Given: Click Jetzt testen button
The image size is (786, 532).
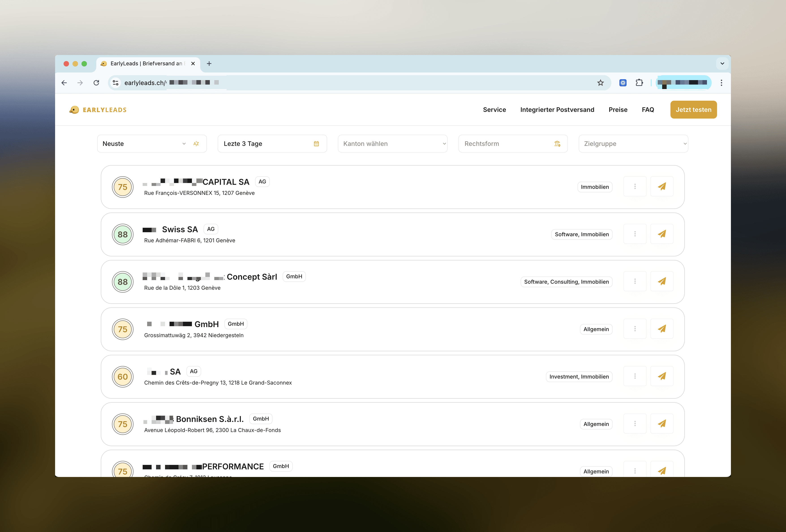Looking at the screenshot, I should (693, 109).
